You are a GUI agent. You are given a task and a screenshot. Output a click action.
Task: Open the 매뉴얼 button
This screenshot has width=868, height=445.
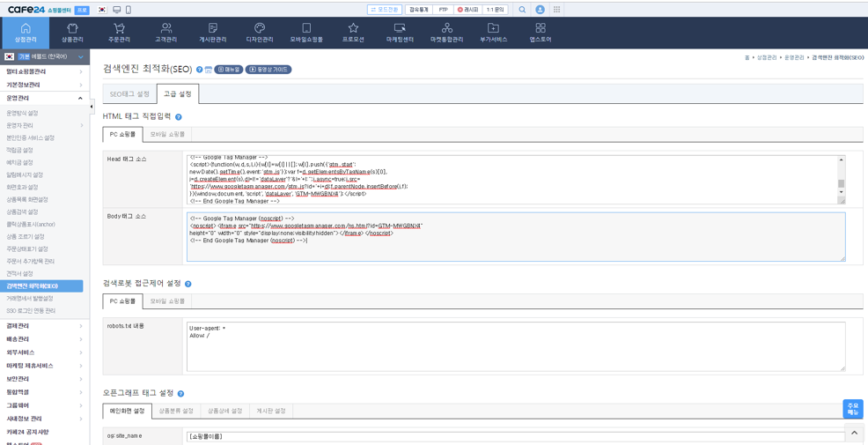229,70
